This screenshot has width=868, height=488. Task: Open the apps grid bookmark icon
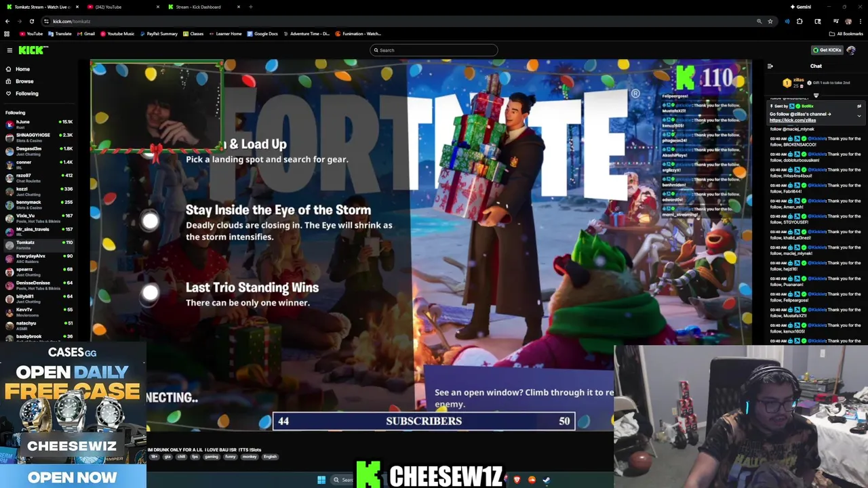7,34
